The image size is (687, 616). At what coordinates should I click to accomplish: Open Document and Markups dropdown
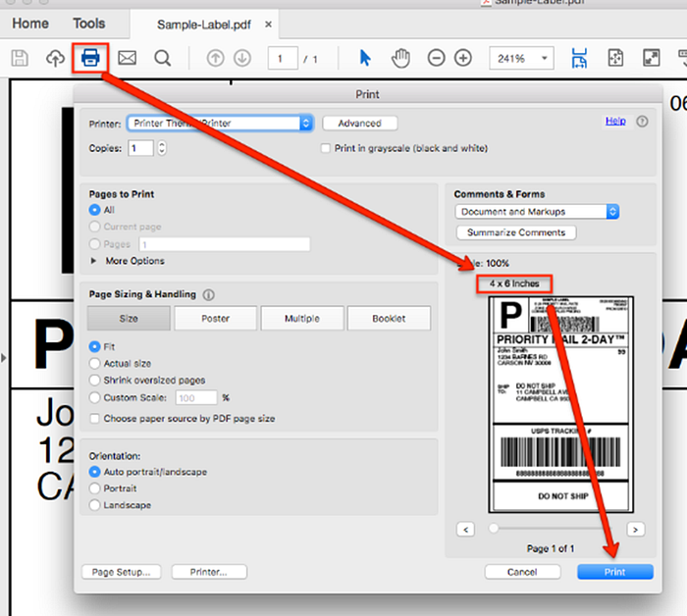(x=537, y=212)
